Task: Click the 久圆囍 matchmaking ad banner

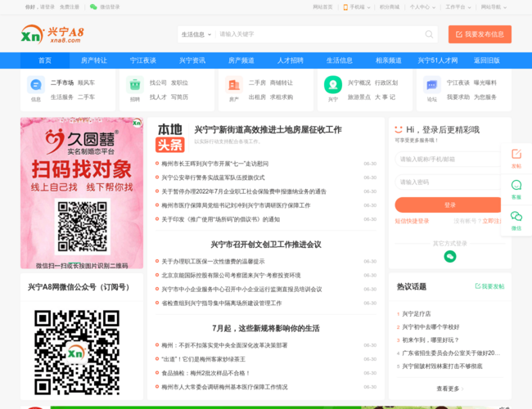Action: coord(82,193)
